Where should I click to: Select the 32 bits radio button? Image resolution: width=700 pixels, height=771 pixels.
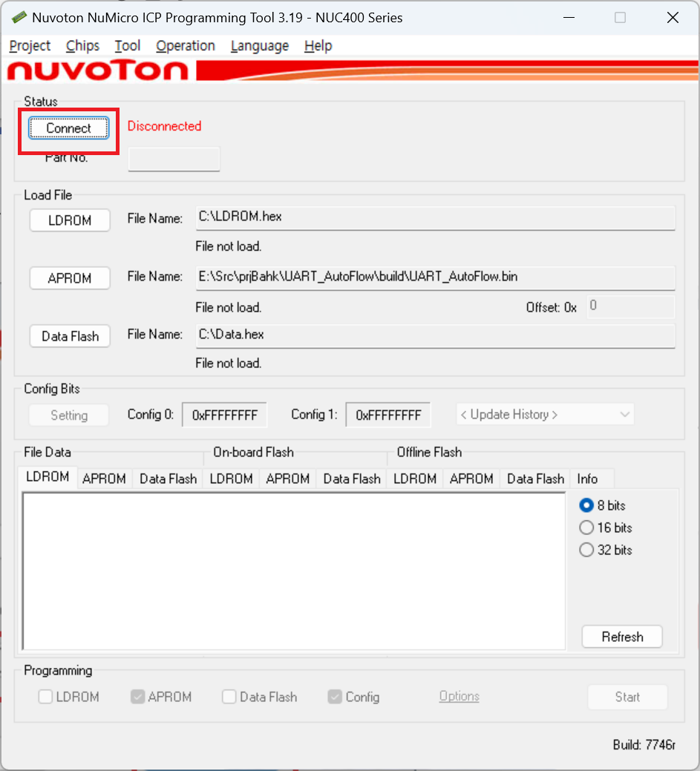pos(586,550)
